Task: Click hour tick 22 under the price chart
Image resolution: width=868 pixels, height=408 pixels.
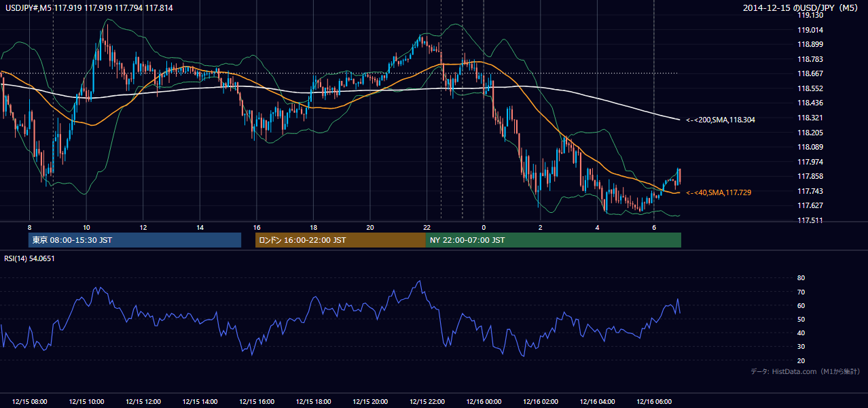Action: click(427, 227)
